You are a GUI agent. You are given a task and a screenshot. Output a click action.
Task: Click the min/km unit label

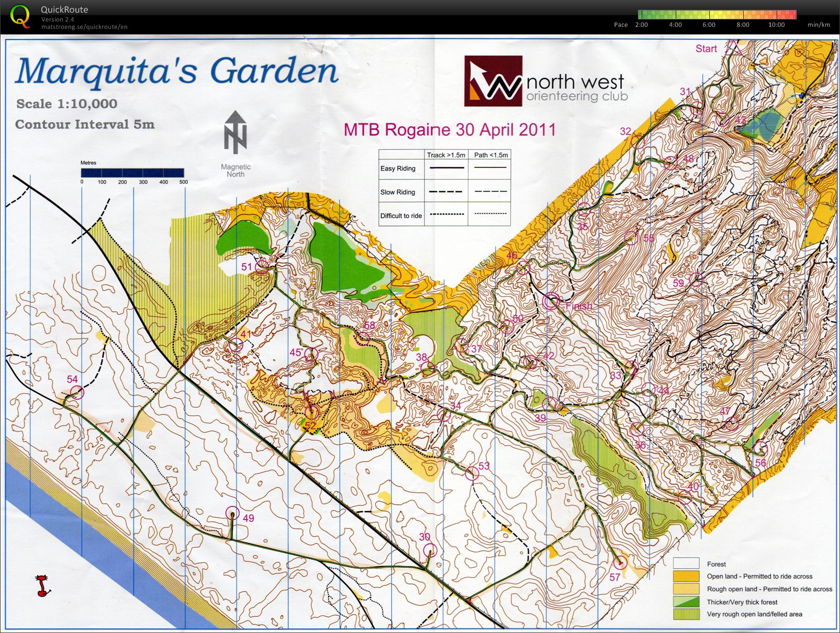(819, 25)
